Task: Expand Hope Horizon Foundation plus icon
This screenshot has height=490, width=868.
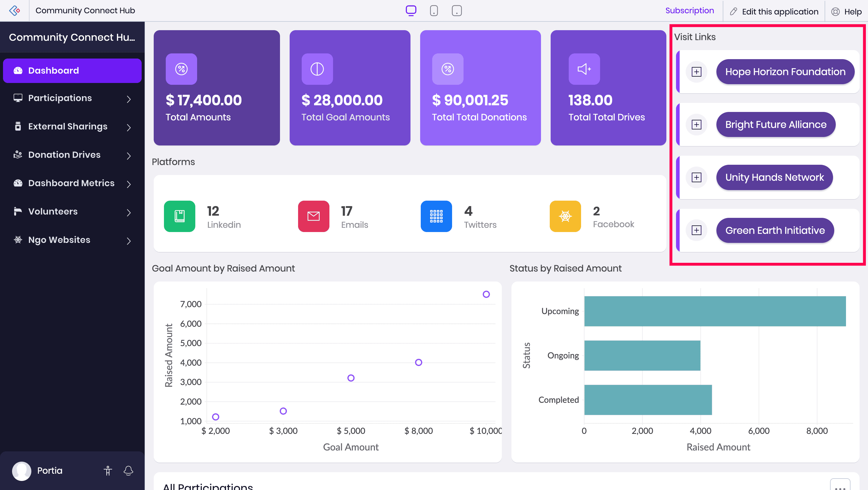Action: tap(696, 72)
